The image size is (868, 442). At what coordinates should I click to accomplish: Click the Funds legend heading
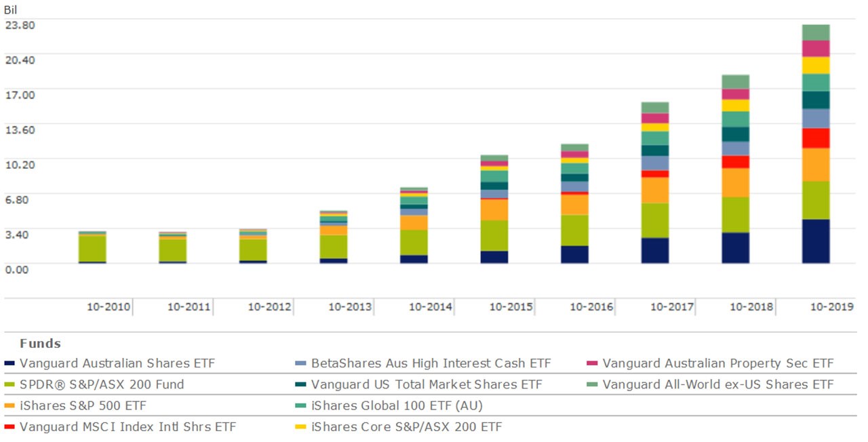pyautogui.click(x=40, y=343)
